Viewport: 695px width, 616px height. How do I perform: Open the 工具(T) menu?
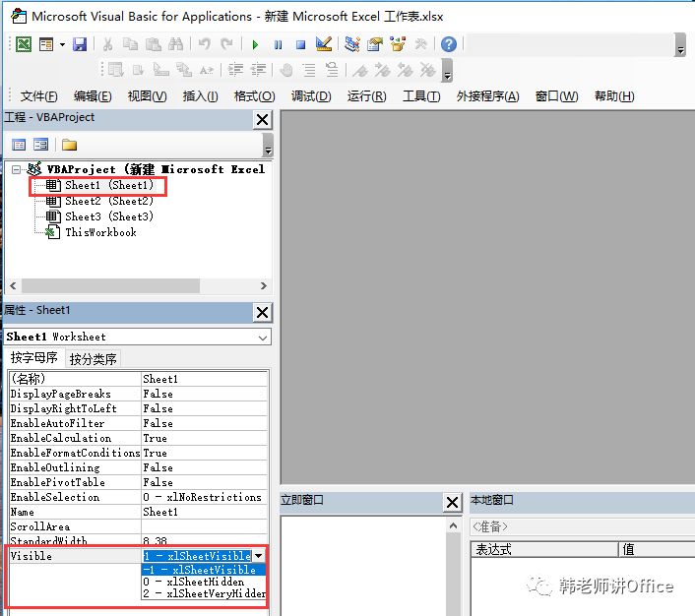pyautogui.click(x=421, y=96)
